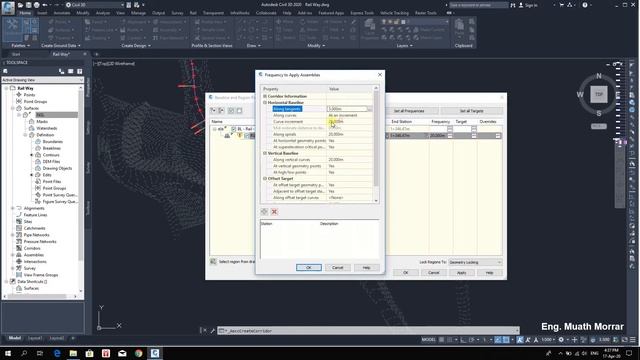
Task: Click the Civil 3D icon in the taskbar
Action: point(155,353)
